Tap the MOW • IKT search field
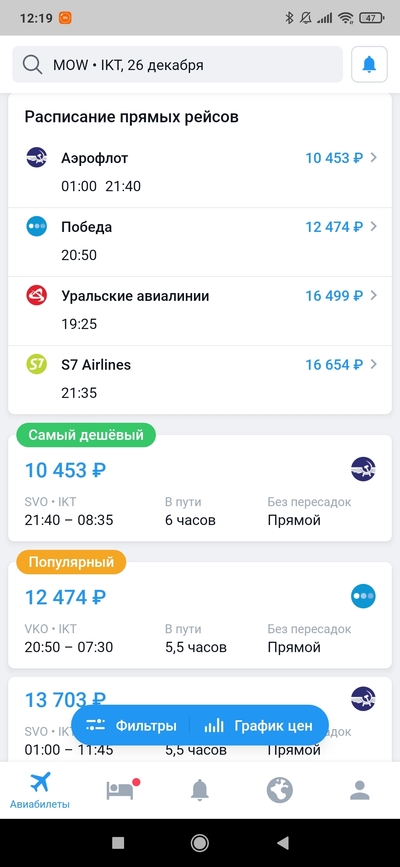 tap(178, 65)
